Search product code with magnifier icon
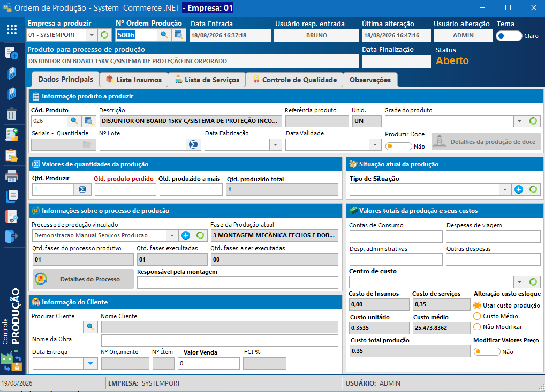Viewport: 545px width, 392px height. [74, 121]
